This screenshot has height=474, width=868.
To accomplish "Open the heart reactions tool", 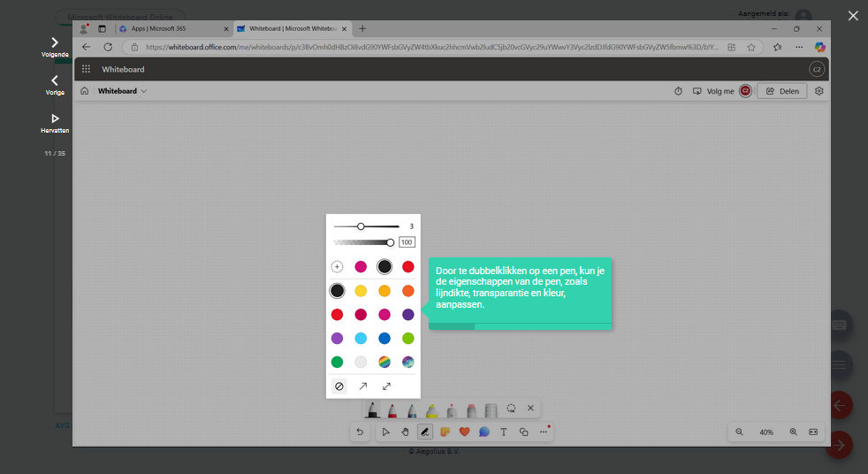I will click(x=464, y=432).
